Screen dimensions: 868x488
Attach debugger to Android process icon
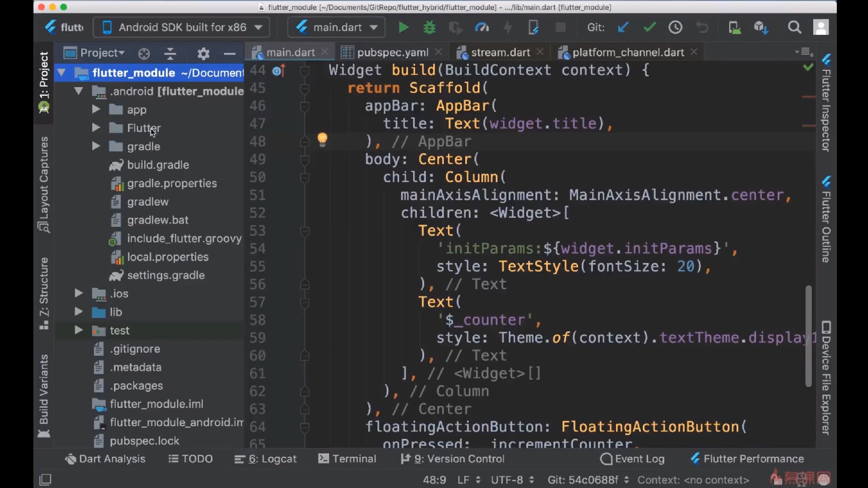[534, 28]
